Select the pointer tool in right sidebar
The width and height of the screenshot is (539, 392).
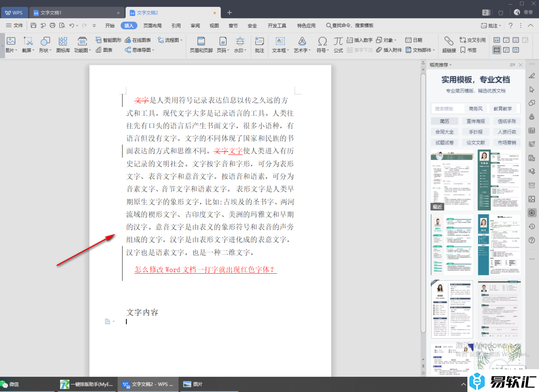tap(532, 89)
